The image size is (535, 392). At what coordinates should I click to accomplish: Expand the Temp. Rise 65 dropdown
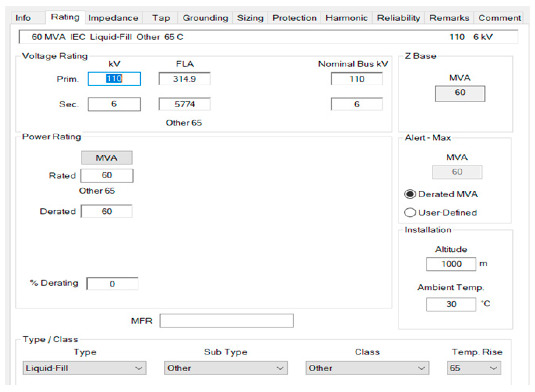pos(474,368)
